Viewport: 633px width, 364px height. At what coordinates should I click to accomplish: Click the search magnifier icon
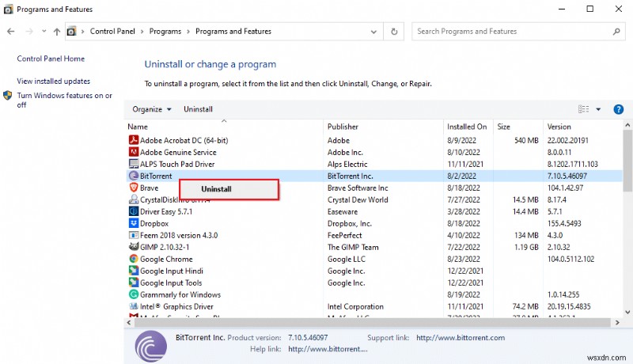click(x=616, y=32)
